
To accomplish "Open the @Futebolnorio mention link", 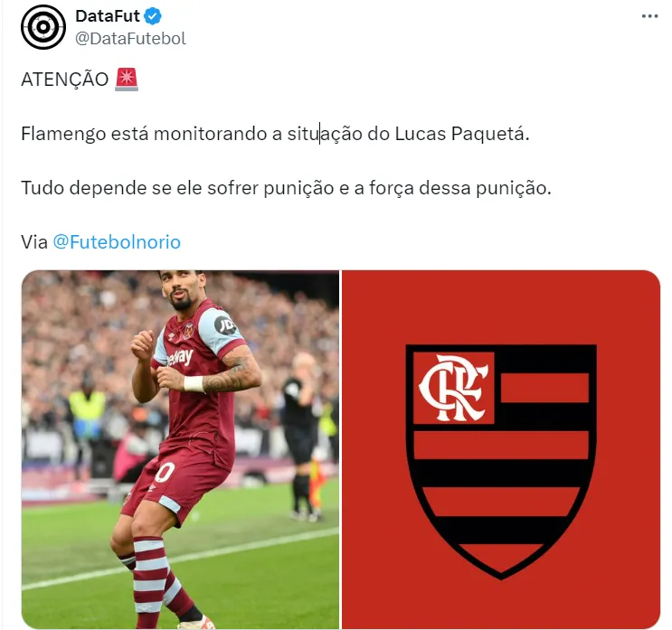I will (117, 242).
